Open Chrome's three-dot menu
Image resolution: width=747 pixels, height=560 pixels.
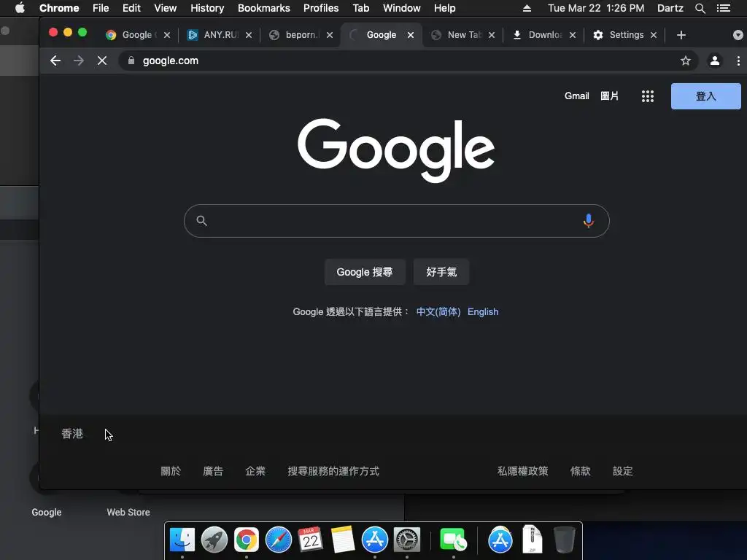click(x=738, y=61)
